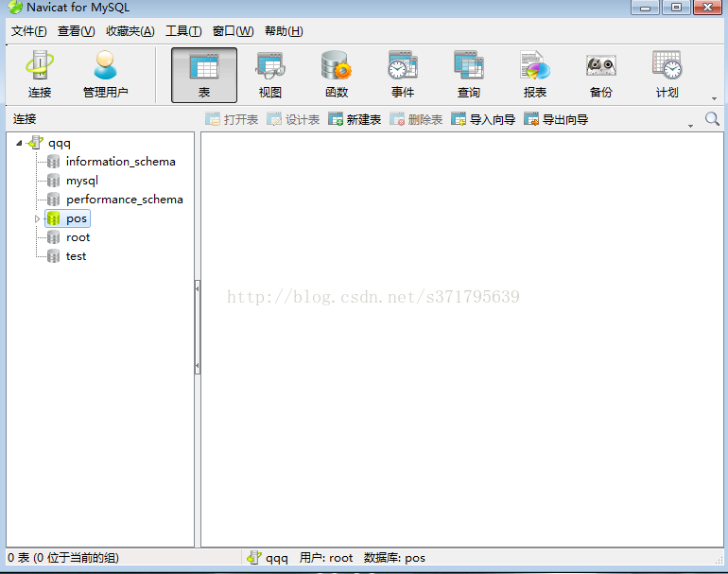Close the Navicat window
This screenshot has height=574, width=728.
point(707,8)
